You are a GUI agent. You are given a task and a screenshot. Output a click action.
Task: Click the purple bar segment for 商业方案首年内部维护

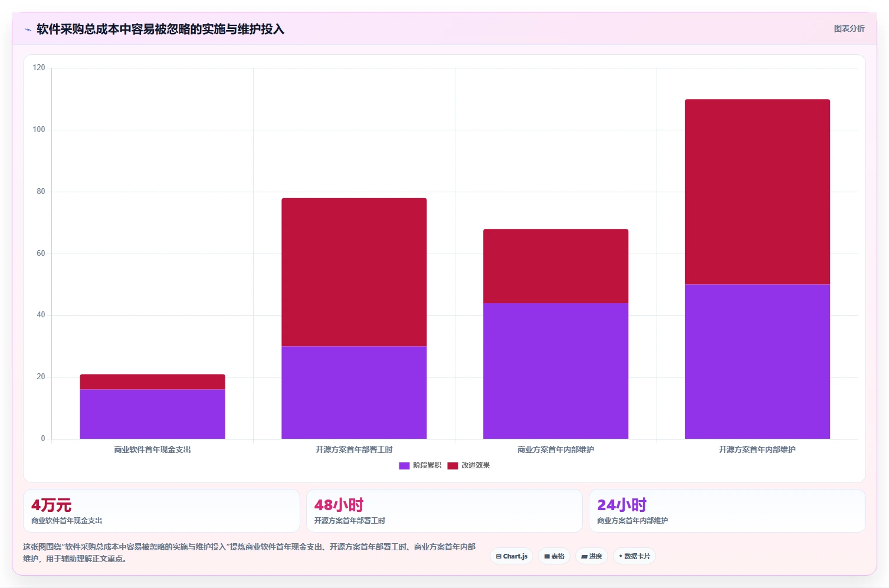pos(556,371)
